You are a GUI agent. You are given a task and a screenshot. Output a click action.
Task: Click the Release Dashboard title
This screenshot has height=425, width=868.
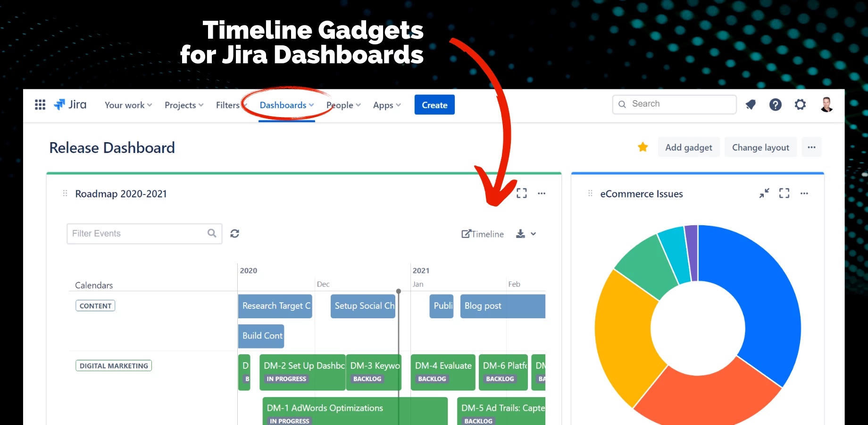coord(112,148)
